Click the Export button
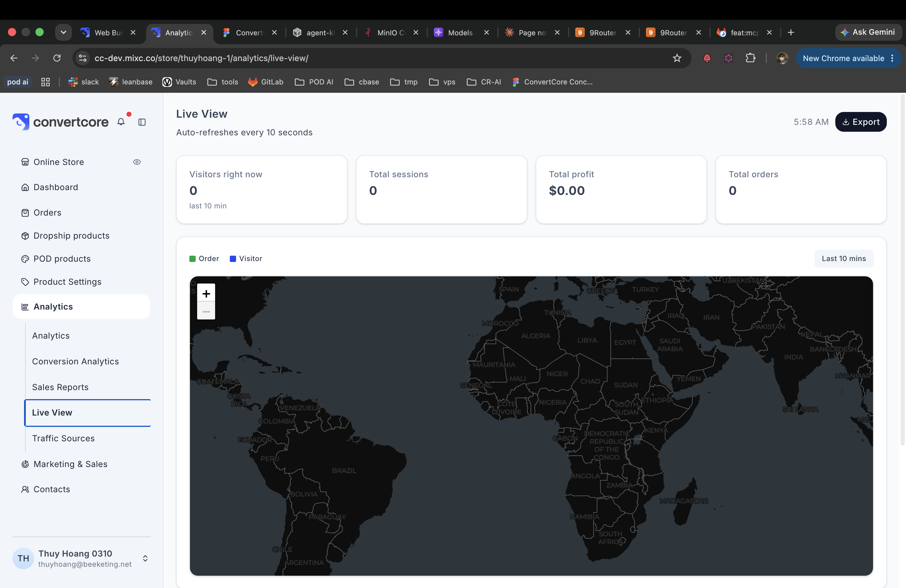This screenshot has height=588, width=906. tap(861, 122)
